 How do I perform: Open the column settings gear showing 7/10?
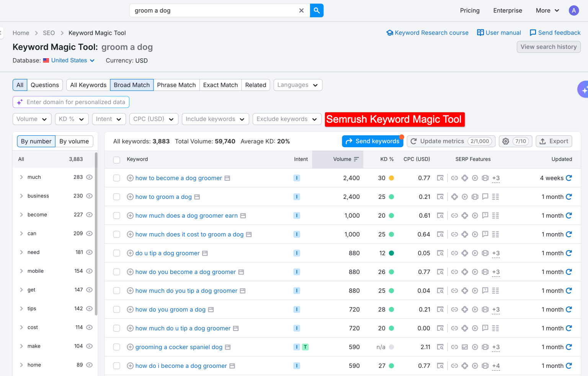(505, 141)
